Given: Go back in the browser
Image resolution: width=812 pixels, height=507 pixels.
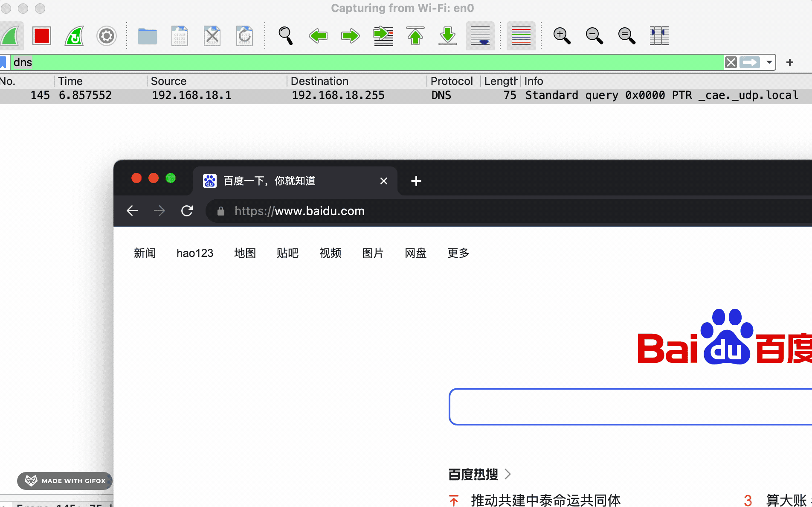Looking at the screenshot, I should point(132,211).
